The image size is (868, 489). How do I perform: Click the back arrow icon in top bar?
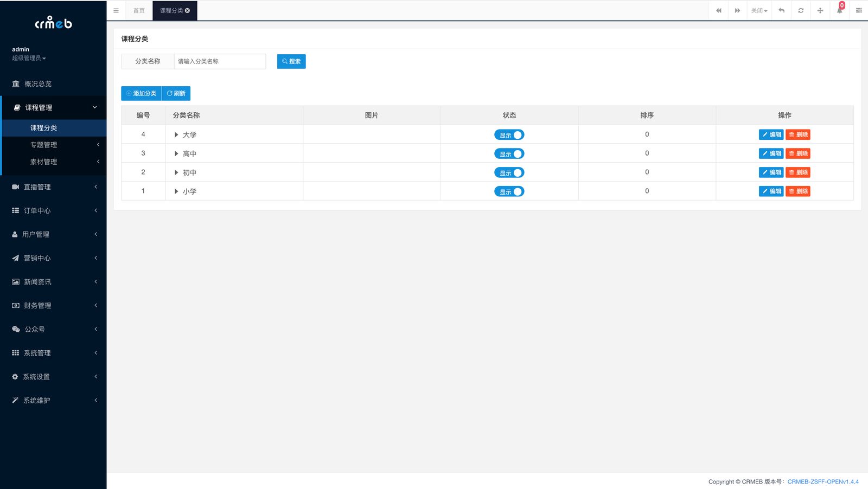tap(782, 10)
